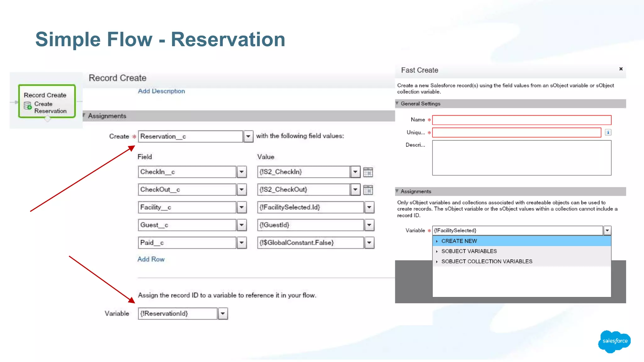Click the 'Simple Flow - Reservation' slide title

coord(160,40)
